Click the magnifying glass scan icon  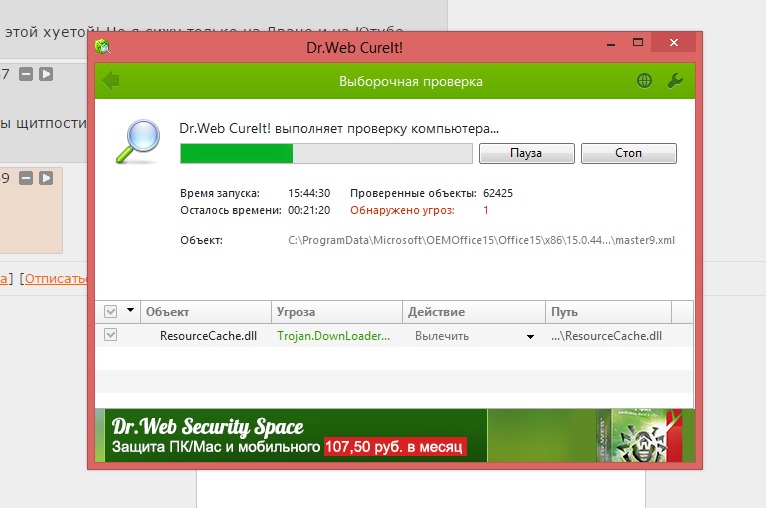coord(138,141)
